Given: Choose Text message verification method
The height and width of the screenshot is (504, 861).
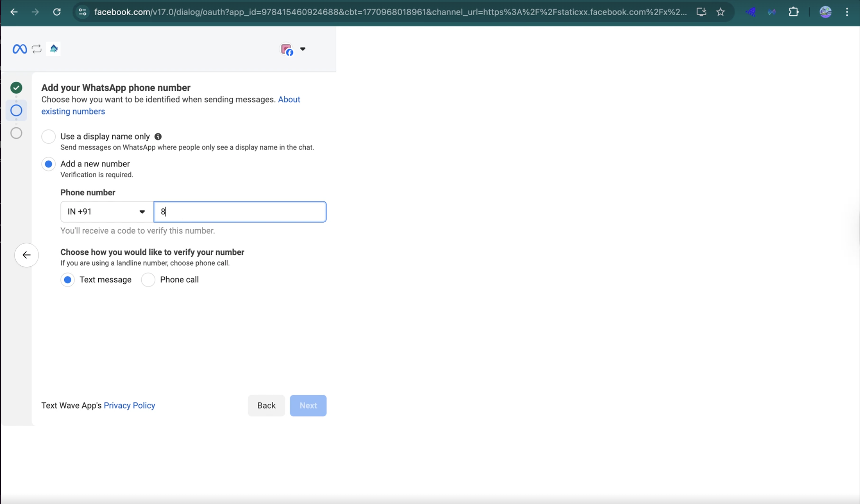Looking at the screenshot, I should [68, 280].
